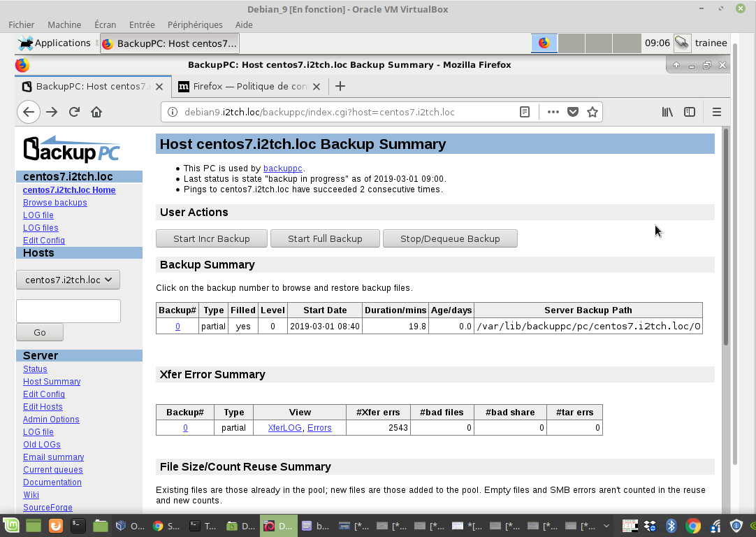Viewport: 756px width, 537px height.
Task: Open page actions three-dot menu
Action: click(x=553, y=112)
